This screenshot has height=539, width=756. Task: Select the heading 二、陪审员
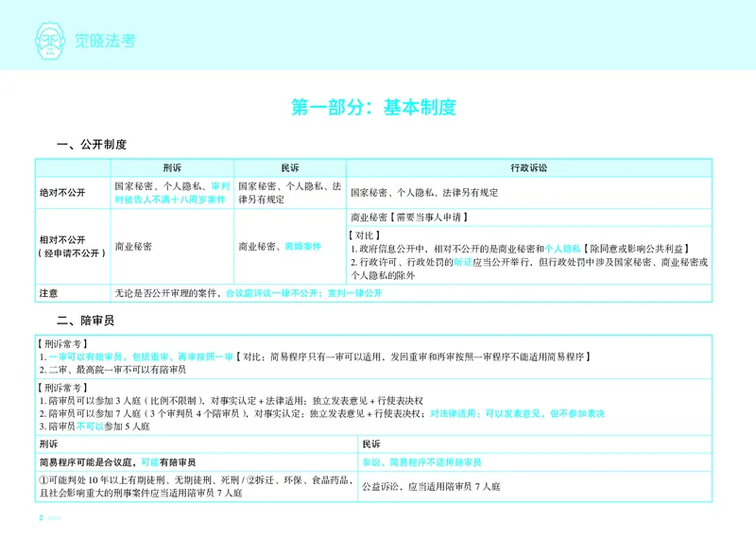click(x=85, y=321)
